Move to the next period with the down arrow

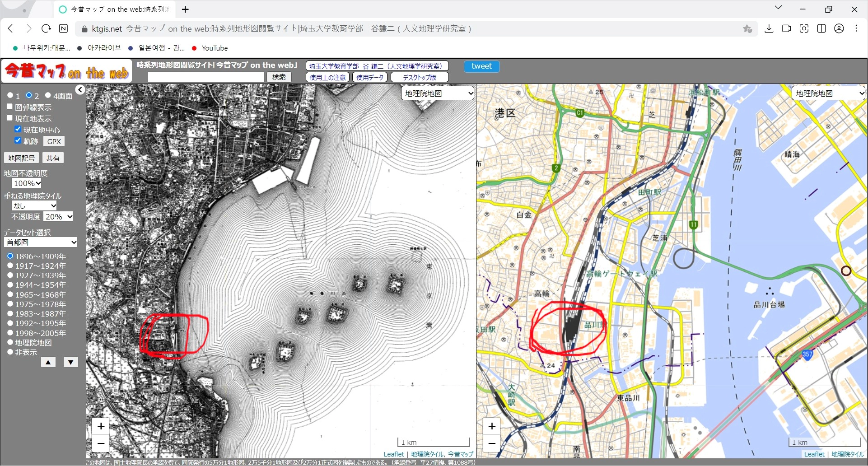coord(71,362)
